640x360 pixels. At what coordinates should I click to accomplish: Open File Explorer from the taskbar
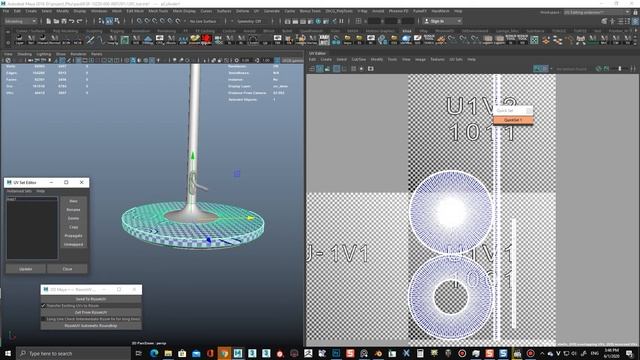(168, 353)
